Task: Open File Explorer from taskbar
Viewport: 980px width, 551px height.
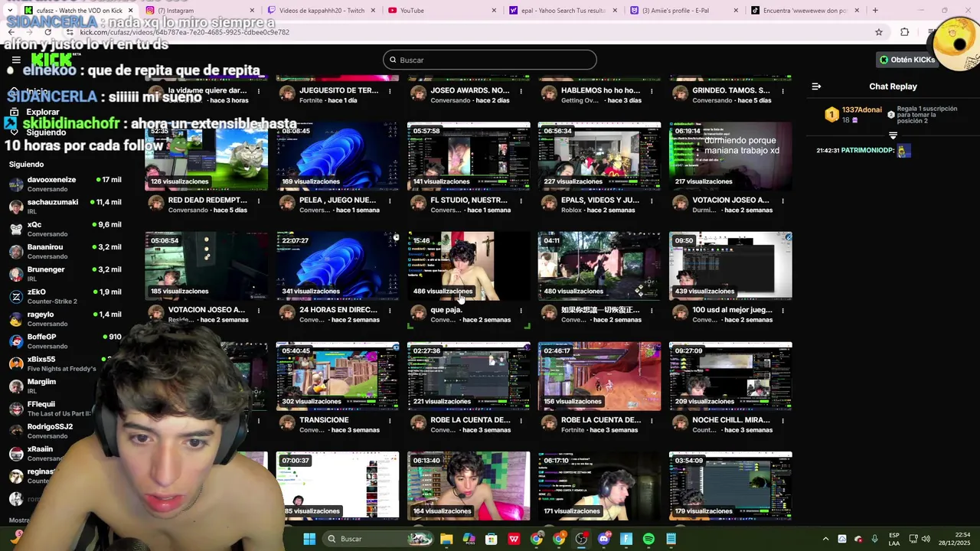Action: [446, 539]
